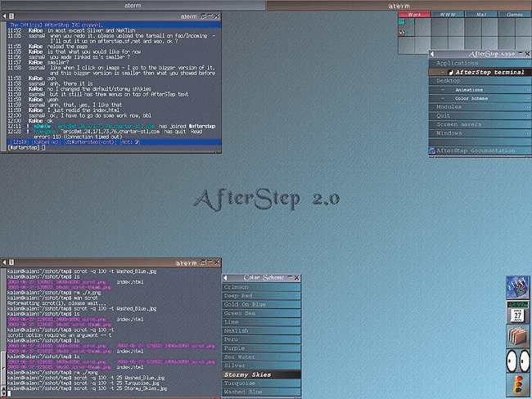Select the first aterm entry in the top window list
532x399 pixels.
point(133,6)
